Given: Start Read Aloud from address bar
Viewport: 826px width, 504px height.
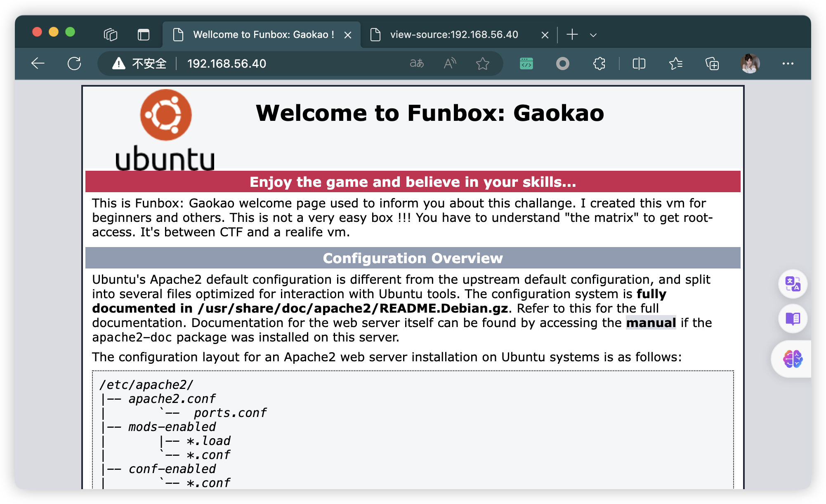Looking at the screenshot, I should pyautogui.click(x=450, y=64).
